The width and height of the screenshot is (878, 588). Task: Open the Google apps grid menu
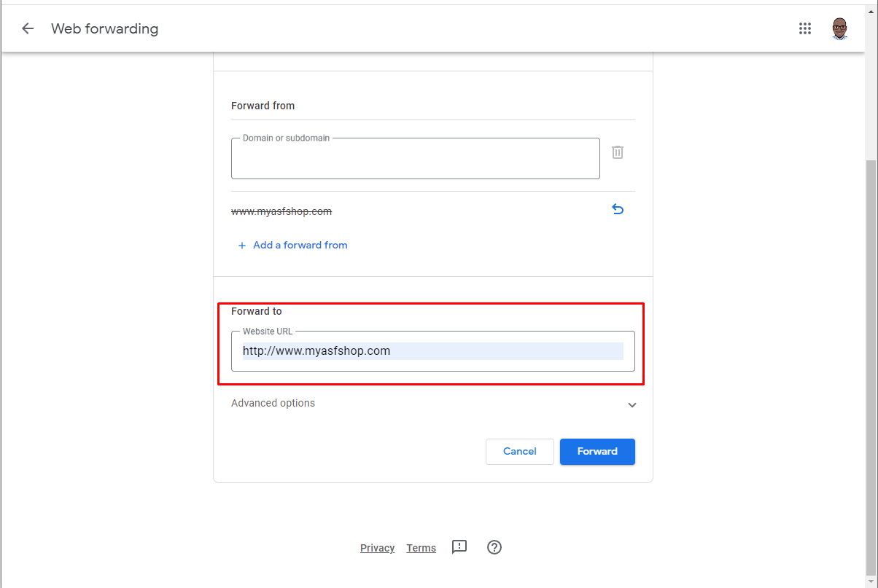click(x=805, y=28)
